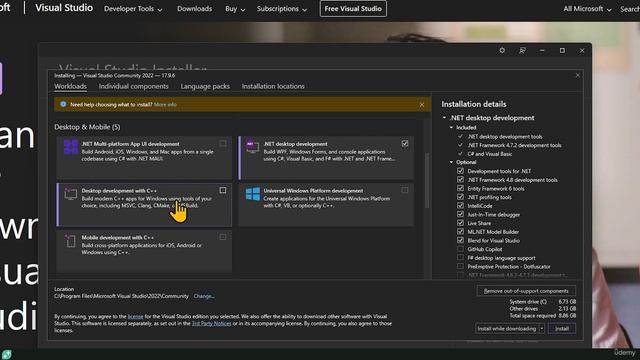Click the 'Total space required' size value

567,316
